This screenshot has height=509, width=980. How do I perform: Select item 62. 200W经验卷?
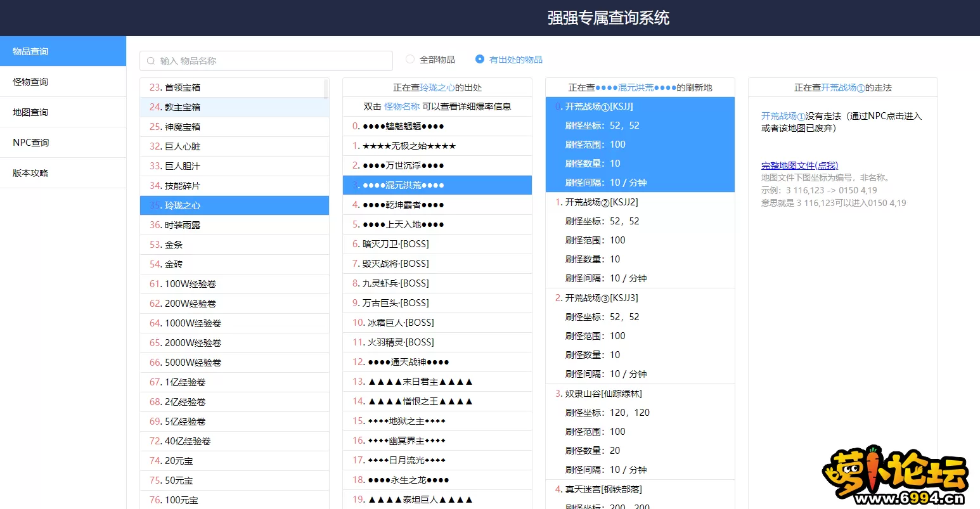click(235, 304)
